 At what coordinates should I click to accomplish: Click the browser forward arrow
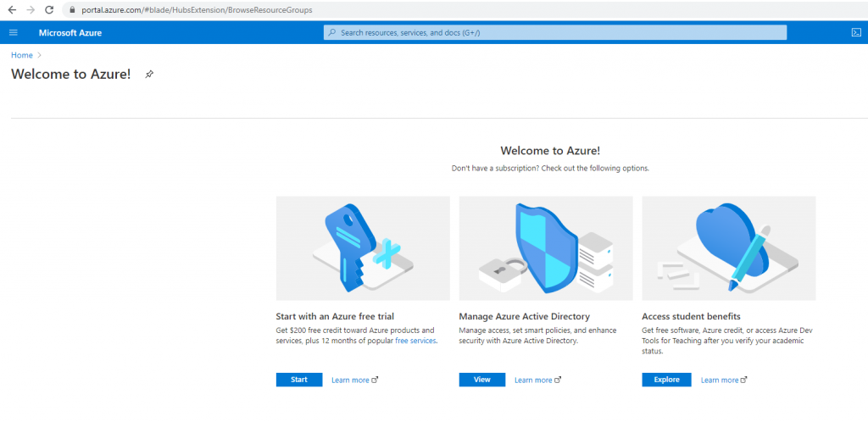tap(31, 10)
